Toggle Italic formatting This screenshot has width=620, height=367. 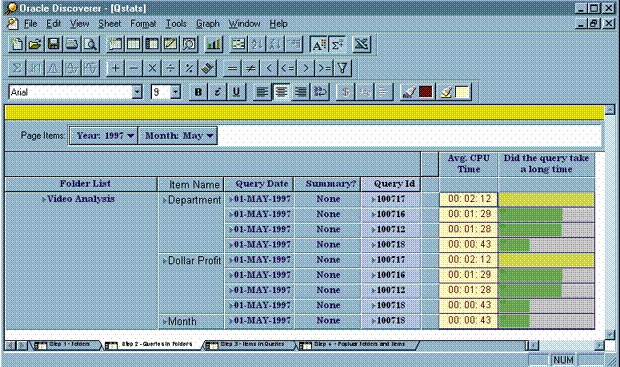[217, 92]
